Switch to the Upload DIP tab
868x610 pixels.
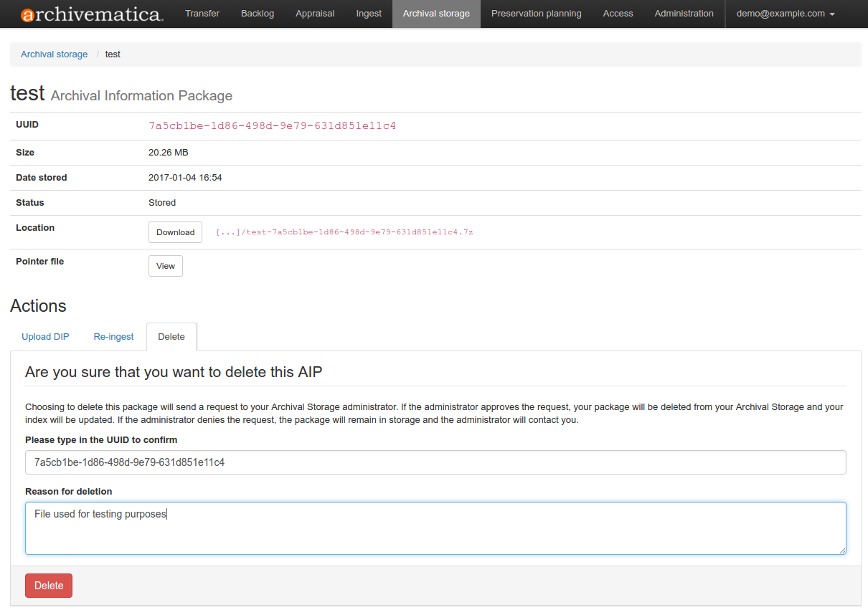(45, 337)
